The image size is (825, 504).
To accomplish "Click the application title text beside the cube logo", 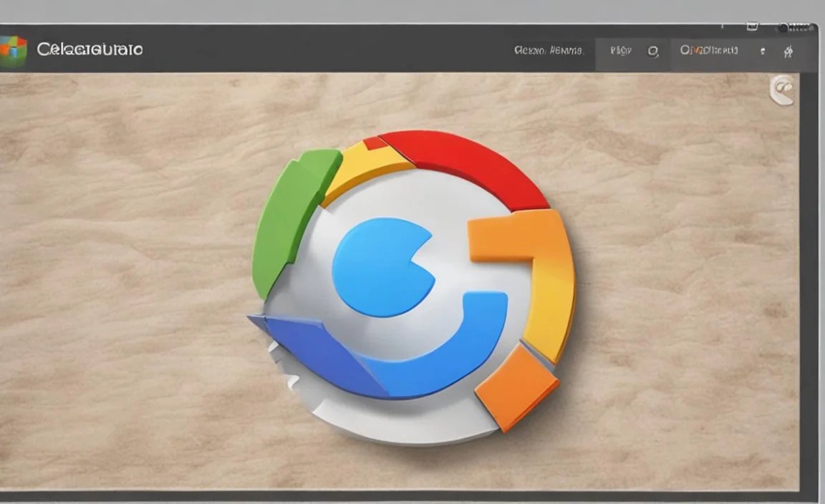I will [x=90, y=49].
